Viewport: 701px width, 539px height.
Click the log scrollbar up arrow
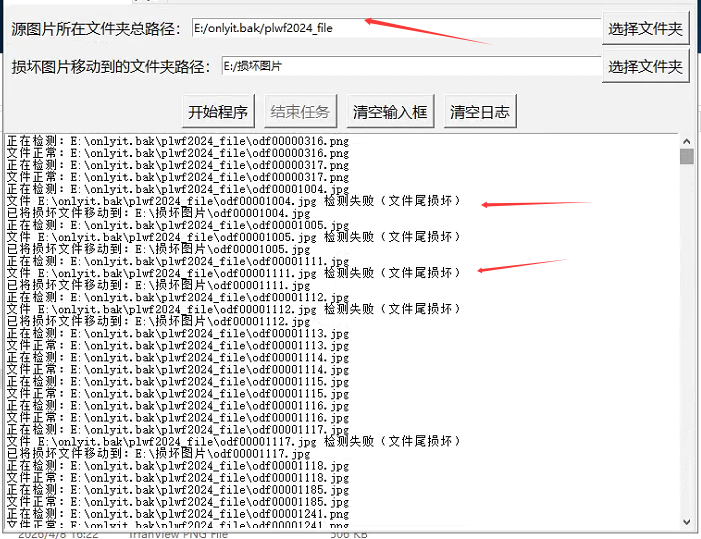click(x=686, y=141)
